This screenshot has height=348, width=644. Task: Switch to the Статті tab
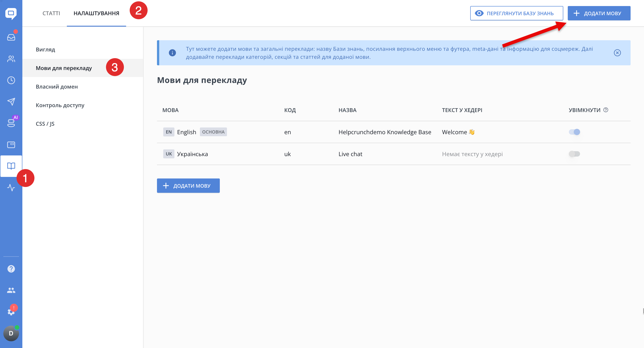click(x=51, y=13)
